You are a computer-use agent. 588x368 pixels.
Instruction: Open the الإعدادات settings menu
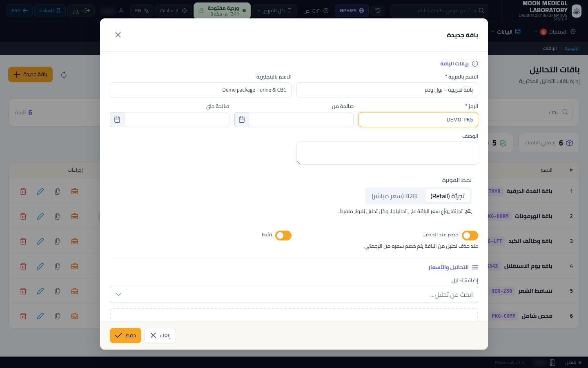[174, 11]
